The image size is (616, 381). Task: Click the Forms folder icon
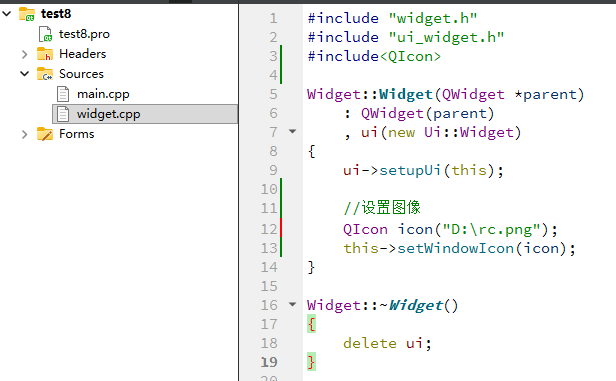45,134
